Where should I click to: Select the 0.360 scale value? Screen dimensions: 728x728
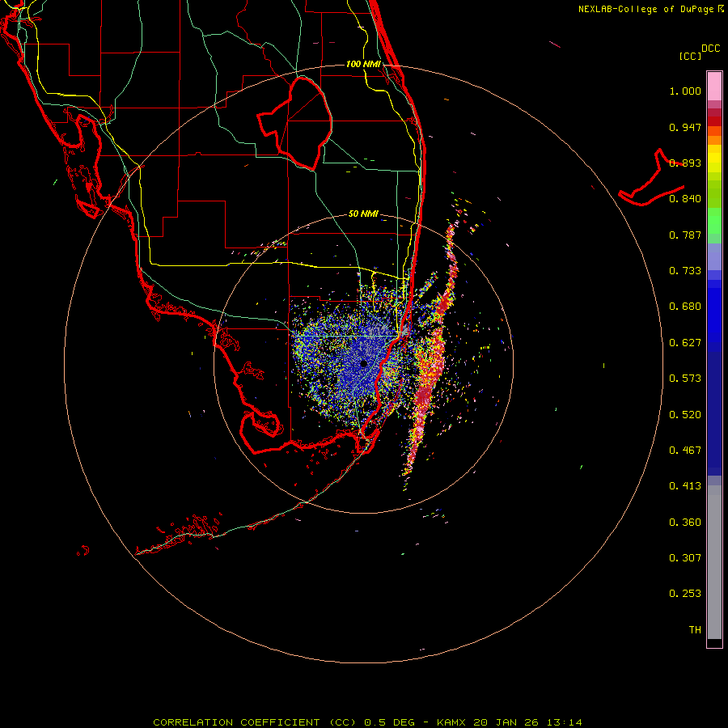pyautogui.click(x=685, y=523)
